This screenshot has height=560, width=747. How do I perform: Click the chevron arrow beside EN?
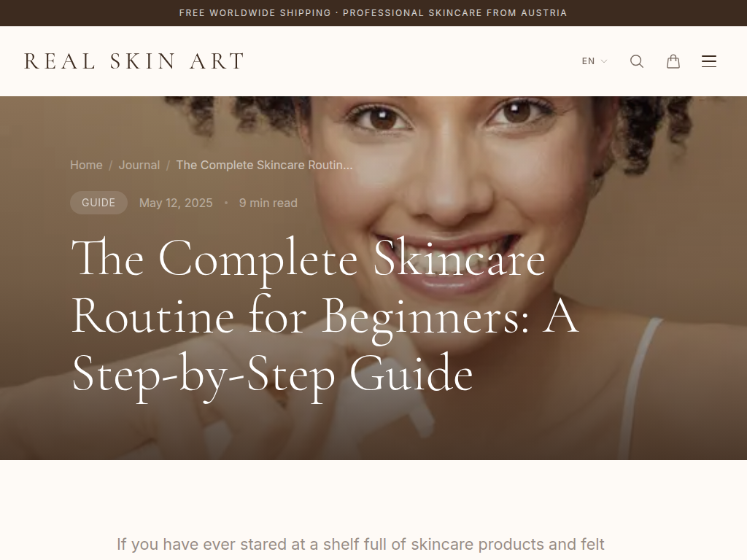[603, 61]
